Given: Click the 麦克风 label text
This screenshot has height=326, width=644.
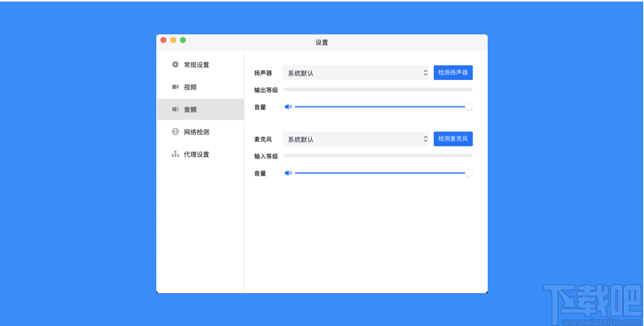Looking at the screenshot, I should 263,139.
